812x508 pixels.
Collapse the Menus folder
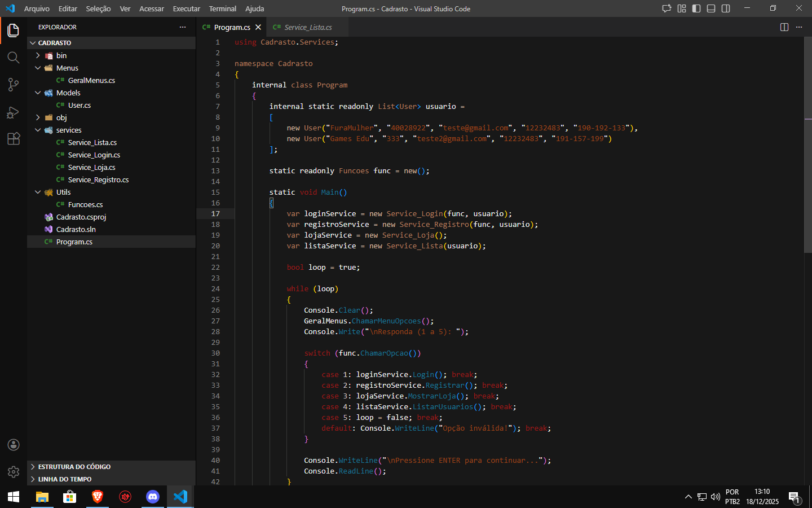38,68
